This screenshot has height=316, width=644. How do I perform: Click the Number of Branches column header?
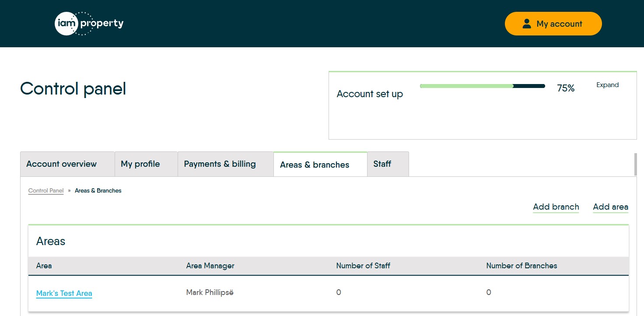click(x=521, y=266)
